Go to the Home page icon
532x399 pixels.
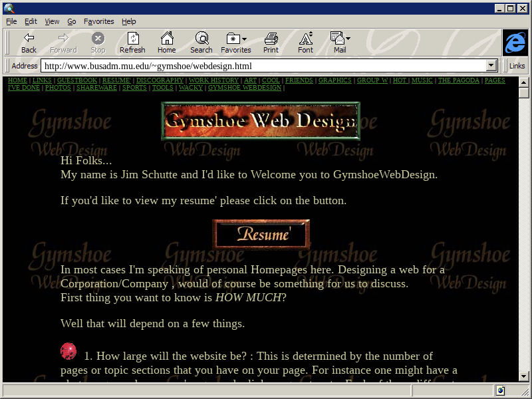point(166,43)
